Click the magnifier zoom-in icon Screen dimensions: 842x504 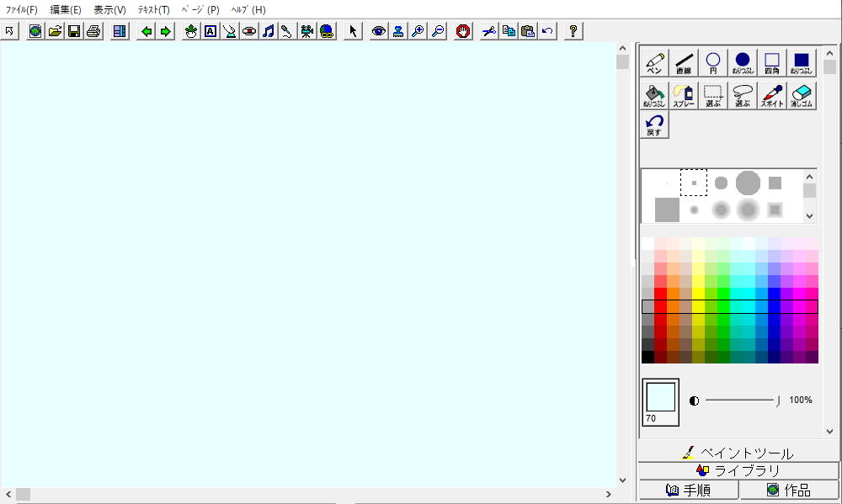click(x=418, y=31)
